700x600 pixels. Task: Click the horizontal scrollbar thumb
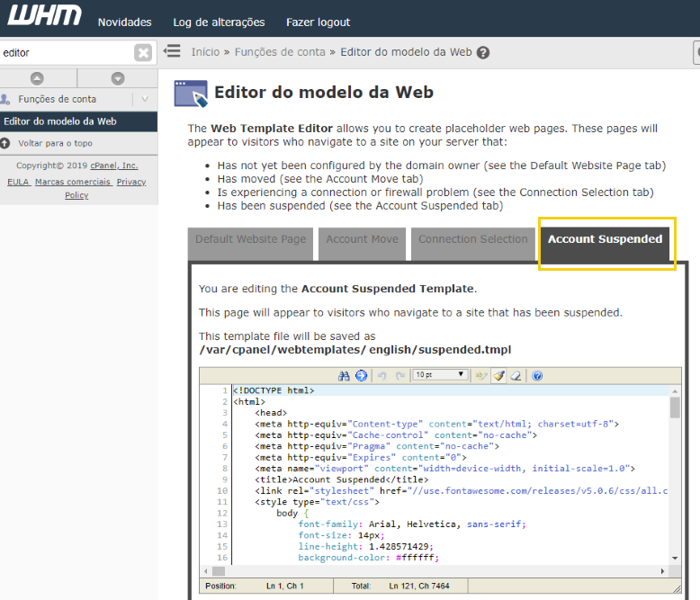click(x=219, y=571)
